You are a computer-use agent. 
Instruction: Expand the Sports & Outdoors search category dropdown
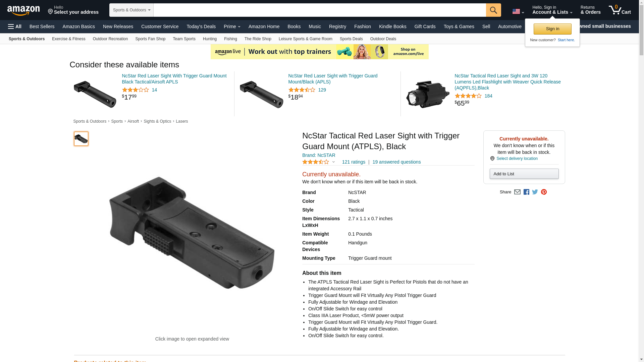click(x=131, y=10)
